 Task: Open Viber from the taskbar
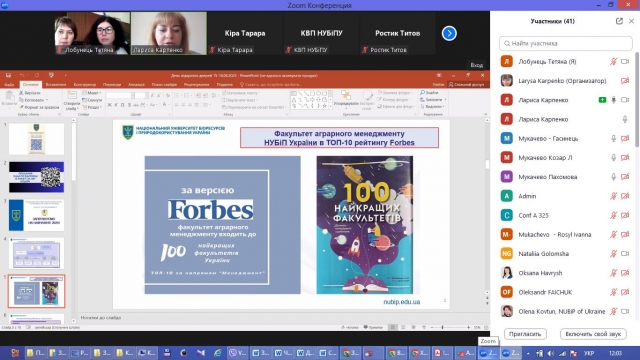238,353
